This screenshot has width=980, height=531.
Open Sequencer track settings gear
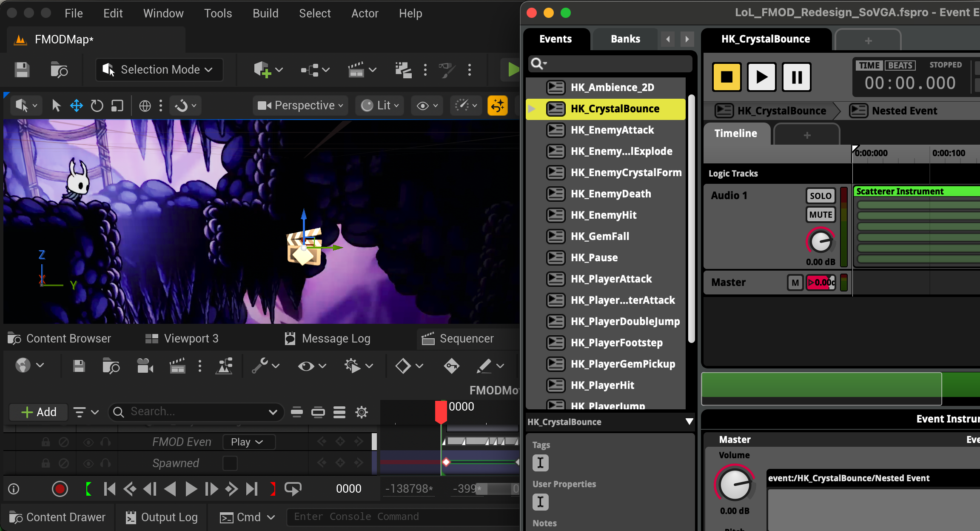(362, 412)
